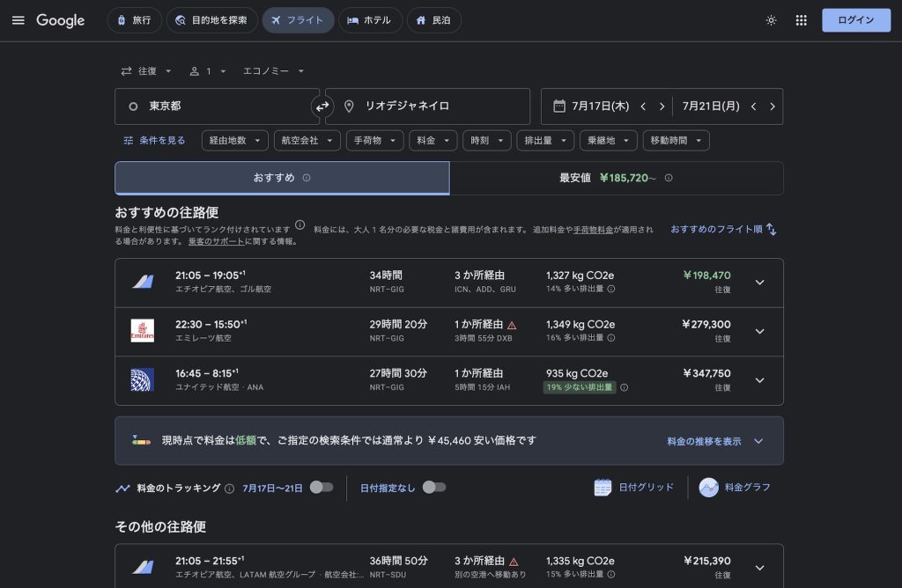Screen dimensions: 902x588
Task: Open the 往復 trip type dropdown
Action: [x=147, y=71]
